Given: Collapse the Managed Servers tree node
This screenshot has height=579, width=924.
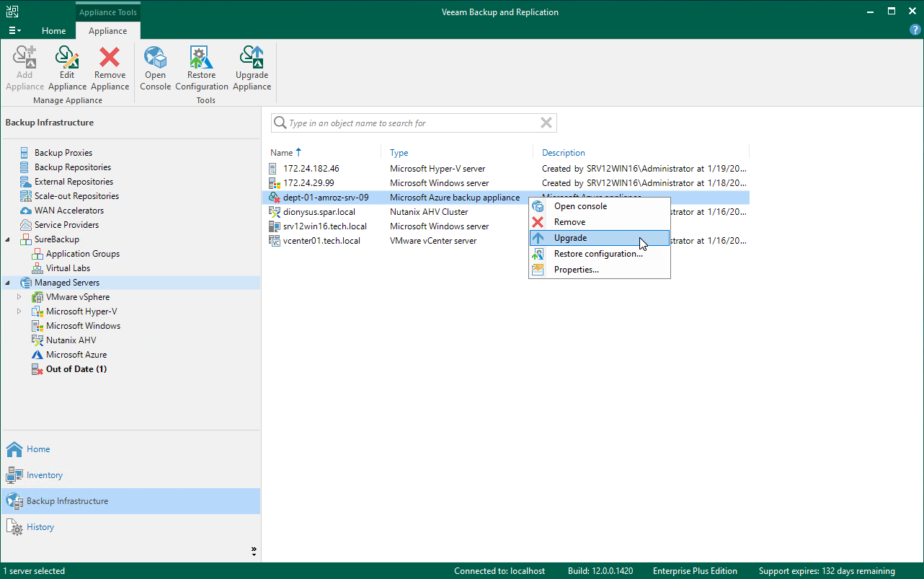Looking at the screenshot, I should [8, 283].
